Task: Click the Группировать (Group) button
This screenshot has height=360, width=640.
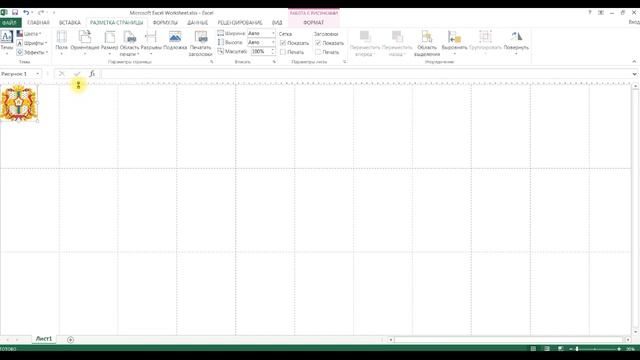Action: (485, 43)
